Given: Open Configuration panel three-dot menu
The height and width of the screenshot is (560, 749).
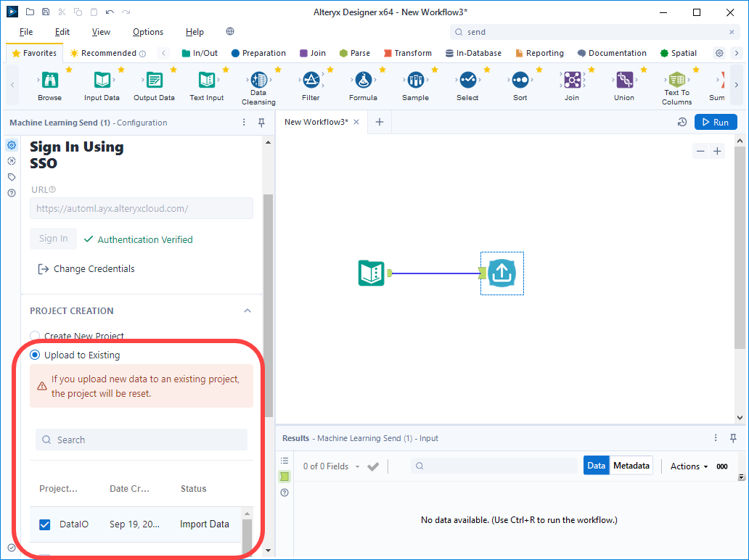Looking at the screenshot, I should (244, 123).
